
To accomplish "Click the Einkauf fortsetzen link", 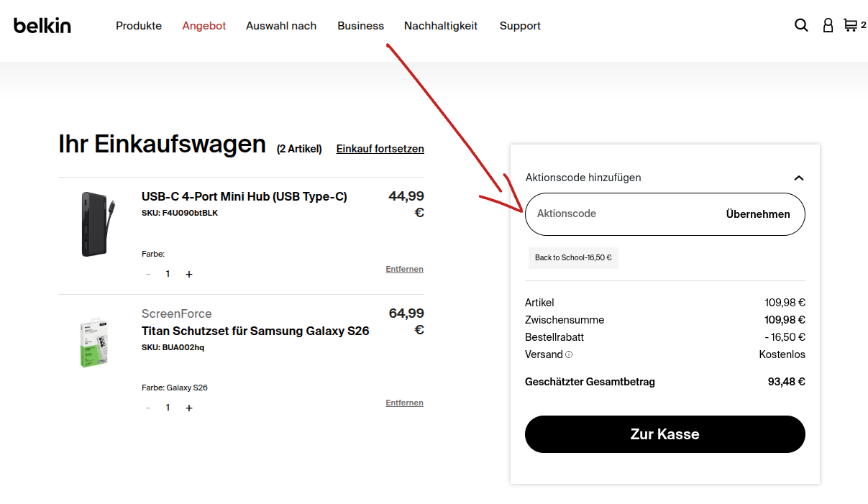I will click(380, 149).
